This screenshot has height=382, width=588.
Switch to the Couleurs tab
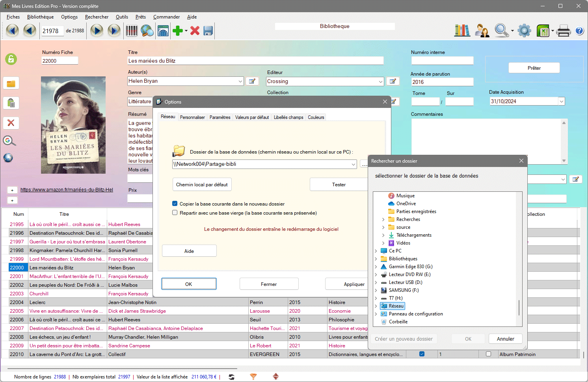[x=316, y=117]
